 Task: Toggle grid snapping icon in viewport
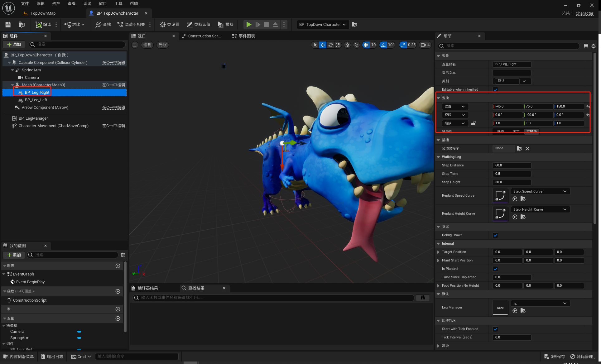coord(366,45)
